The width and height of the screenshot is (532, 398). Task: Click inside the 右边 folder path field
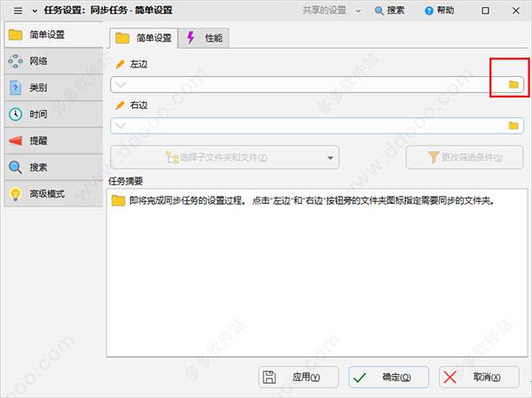310,126
